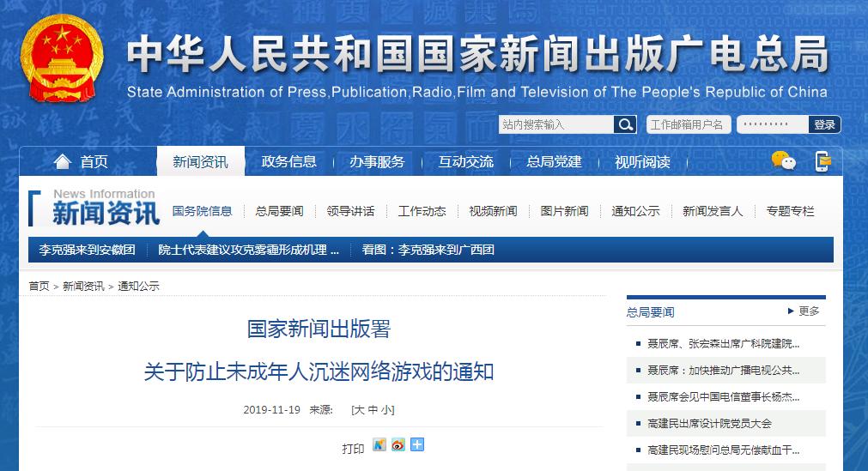Focus the email password field
This screenshot has height=471, width=868.
click(773, 124)
